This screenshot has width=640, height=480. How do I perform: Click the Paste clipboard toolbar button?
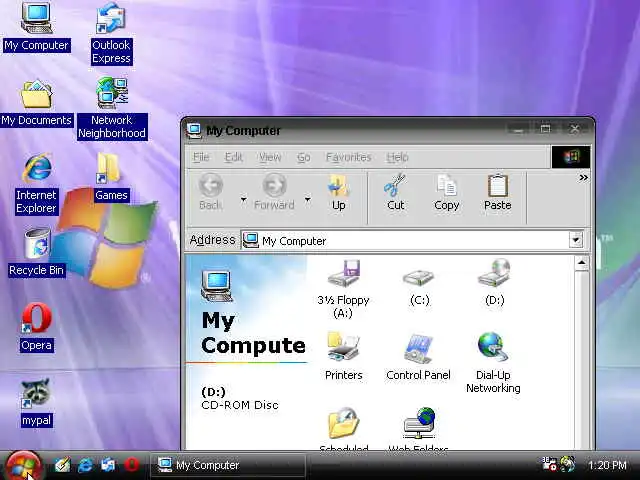coord(498,193)
